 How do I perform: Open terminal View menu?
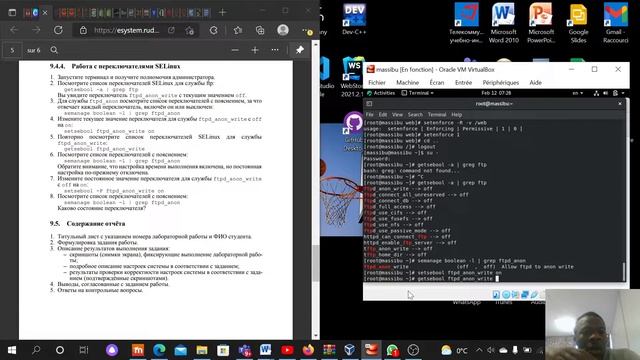coord(397,115)
